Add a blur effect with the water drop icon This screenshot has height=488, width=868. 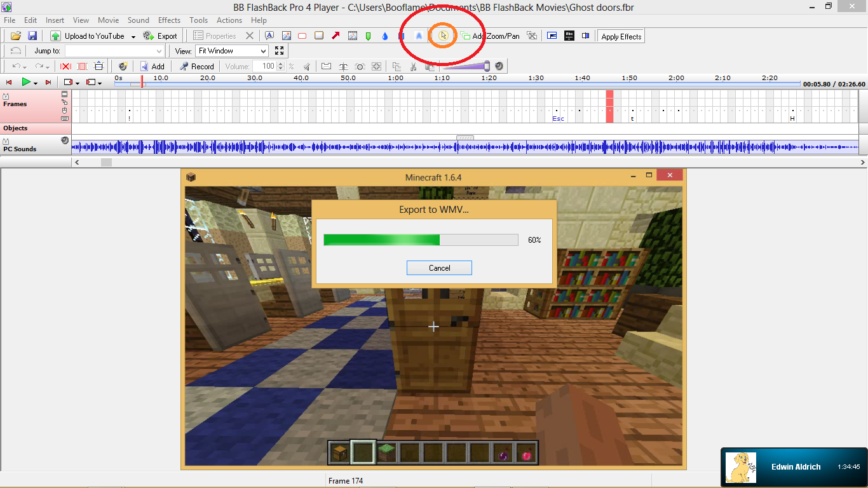coord(385,36)
